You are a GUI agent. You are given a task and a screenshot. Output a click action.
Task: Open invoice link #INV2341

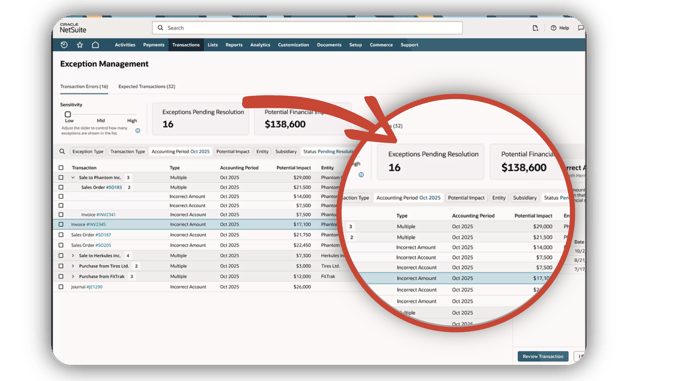[x=106, y=215]
